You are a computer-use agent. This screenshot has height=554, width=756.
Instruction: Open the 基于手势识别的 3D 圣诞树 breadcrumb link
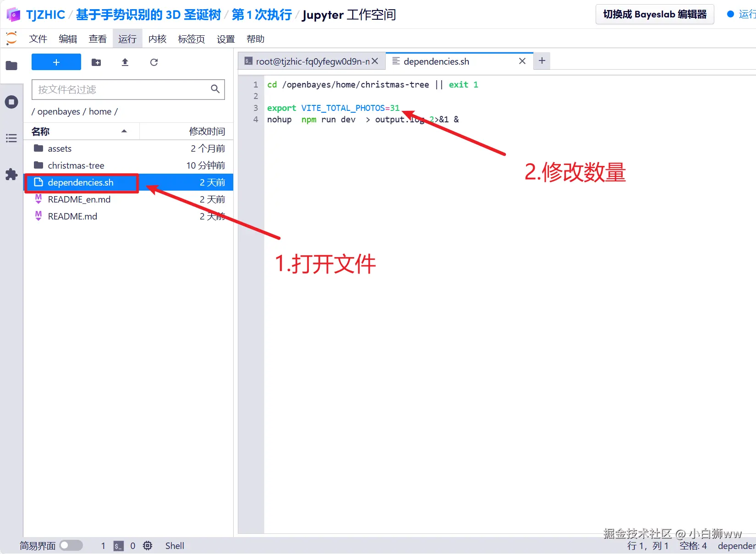[x=148, y=15]
